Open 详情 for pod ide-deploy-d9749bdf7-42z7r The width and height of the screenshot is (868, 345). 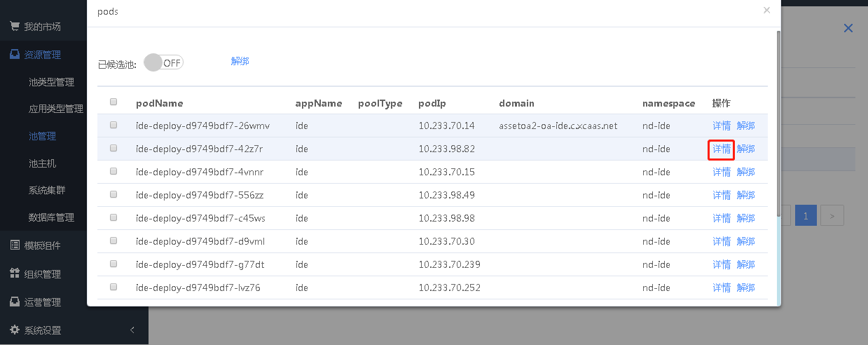point(721,149)
